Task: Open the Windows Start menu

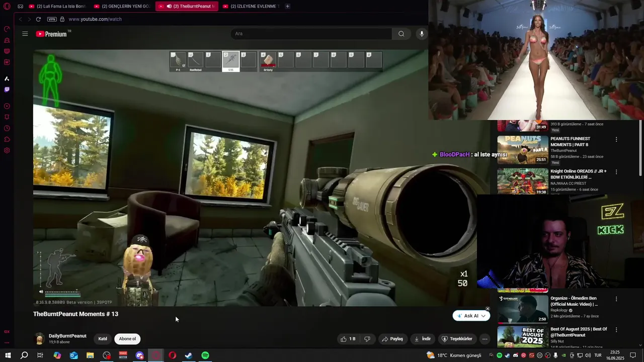Action: point(8,355)
